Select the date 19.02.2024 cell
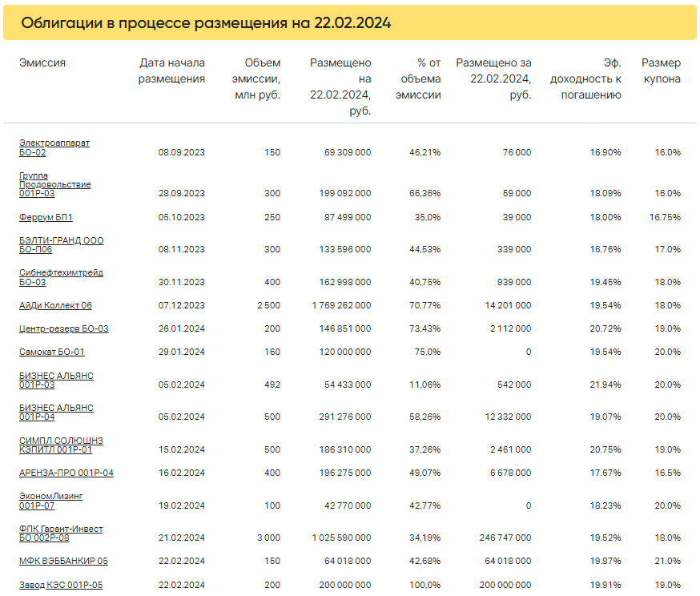 click(181, 505)
